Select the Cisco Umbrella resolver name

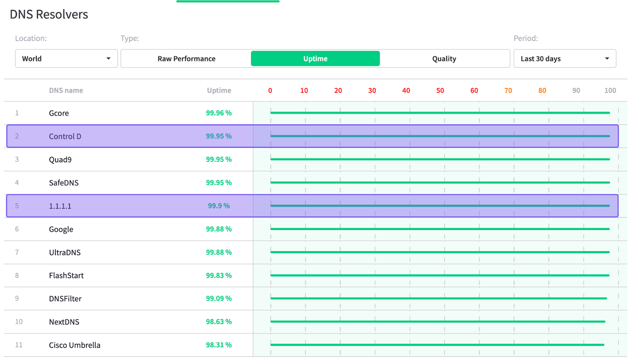click(75, 345)
